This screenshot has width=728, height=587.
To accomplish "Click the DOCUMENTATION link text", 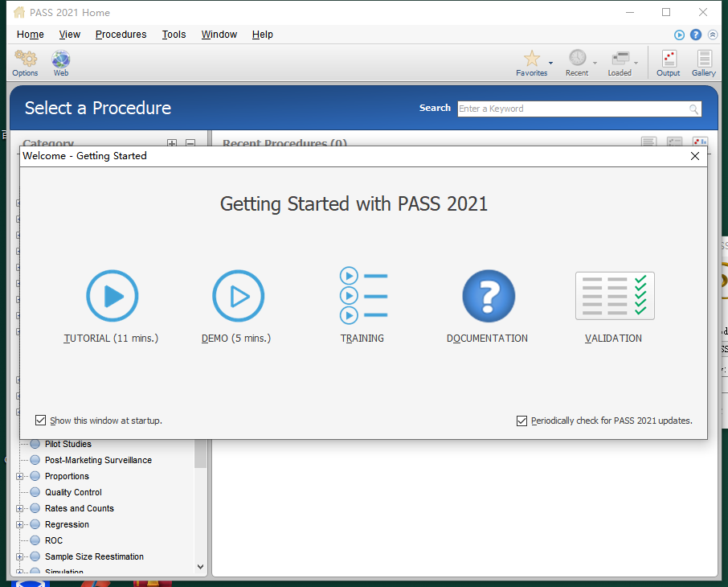I will tap(487, 339).
